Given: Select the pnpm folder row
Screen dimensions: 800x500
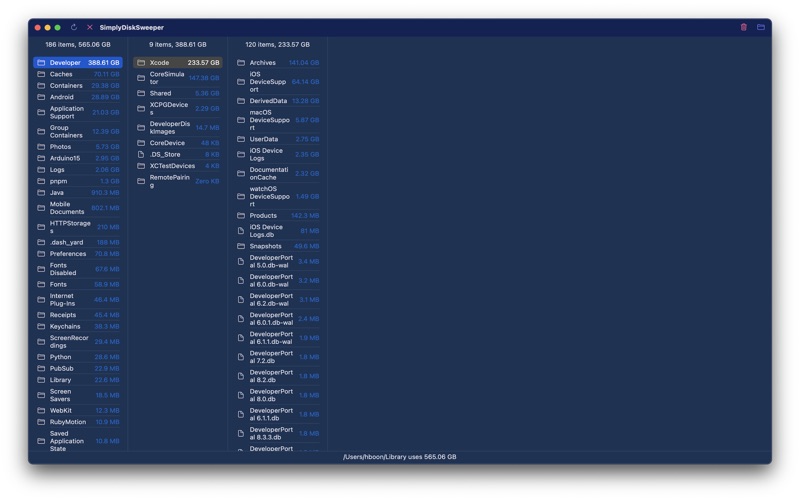Looking at the screenshot, I should click(x=78, y=181).
